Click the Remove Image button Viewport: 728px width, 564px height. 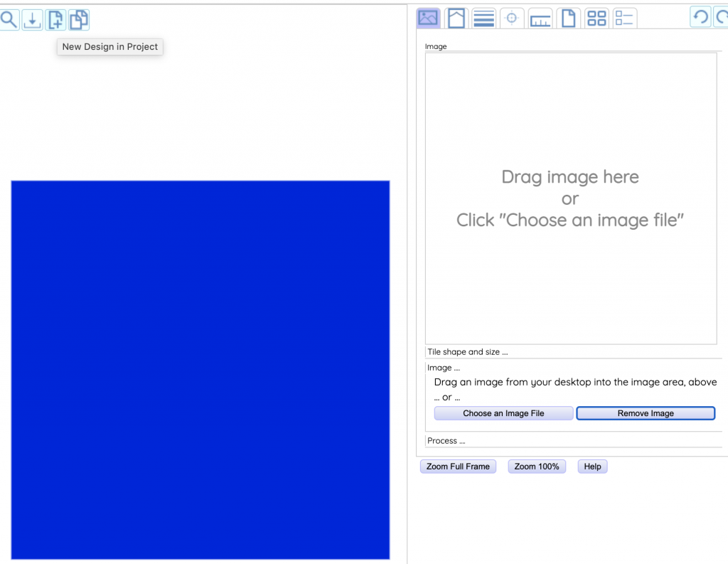646,413
